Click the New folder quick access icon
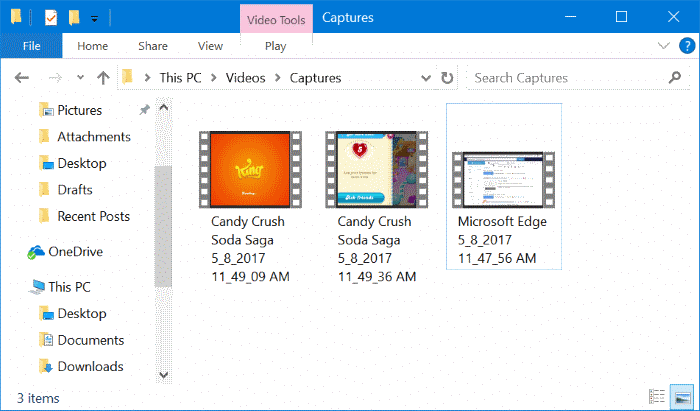This screenshot has height=411, width=700. tap(74, 18)
